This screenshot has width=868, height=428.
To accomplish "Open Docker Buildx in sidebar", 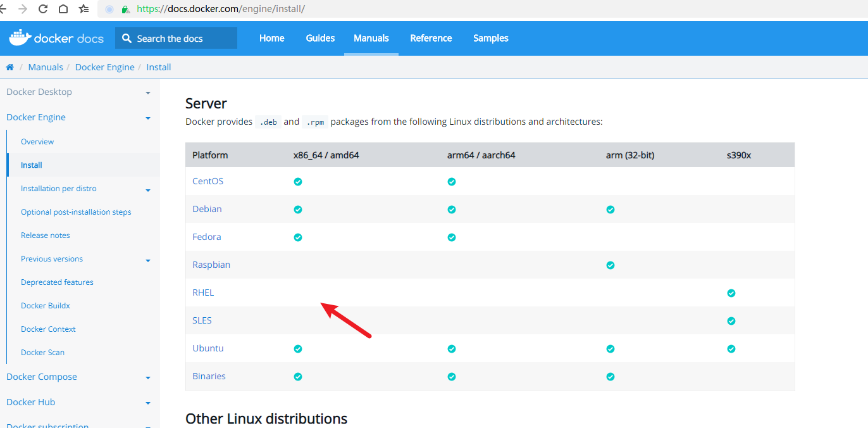I will 46,306.
